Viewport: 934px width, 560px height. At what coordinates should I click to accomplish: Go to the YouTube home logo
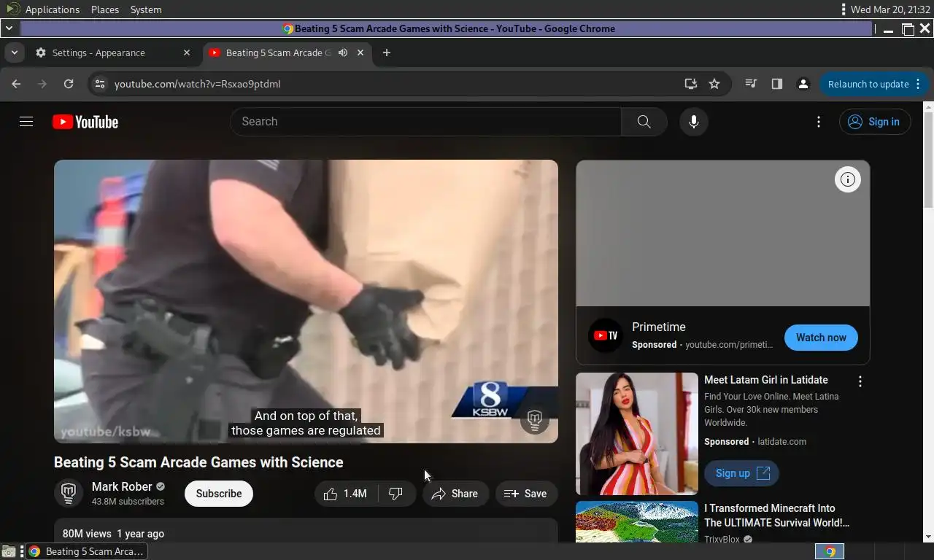tap(85, 122)
